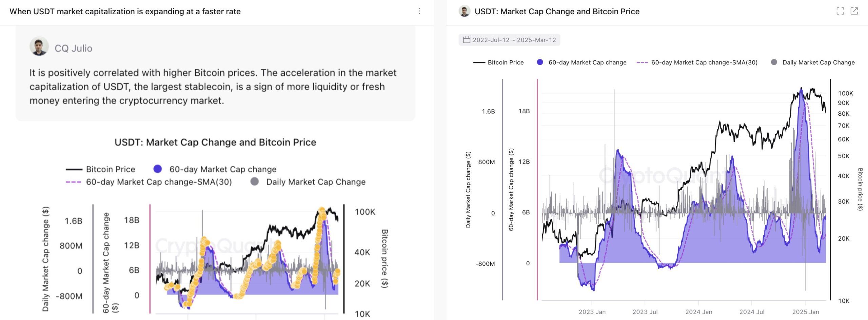Click author avatar beside right chart title

(465, 11)
